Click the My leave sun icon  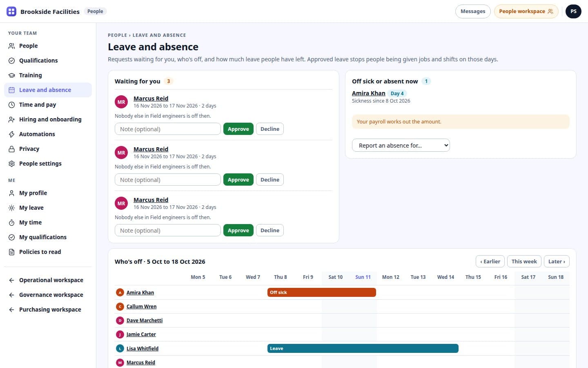point(11,208)
